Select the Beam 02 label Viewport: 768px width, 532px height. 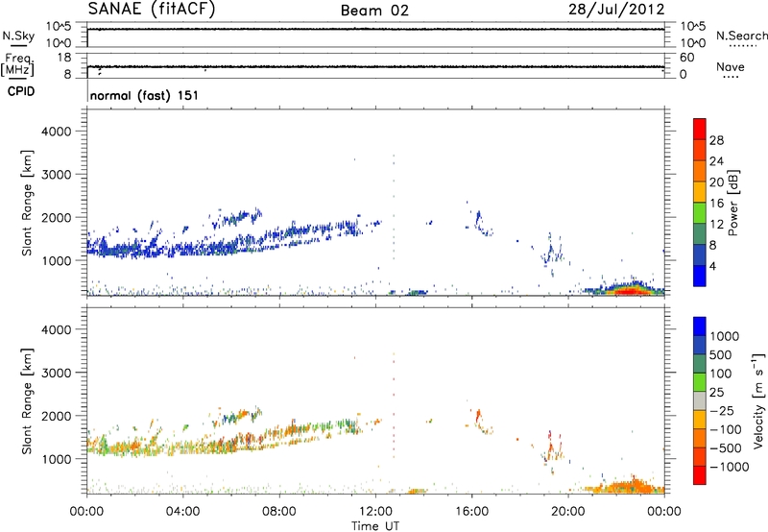[x=374, y=11]
